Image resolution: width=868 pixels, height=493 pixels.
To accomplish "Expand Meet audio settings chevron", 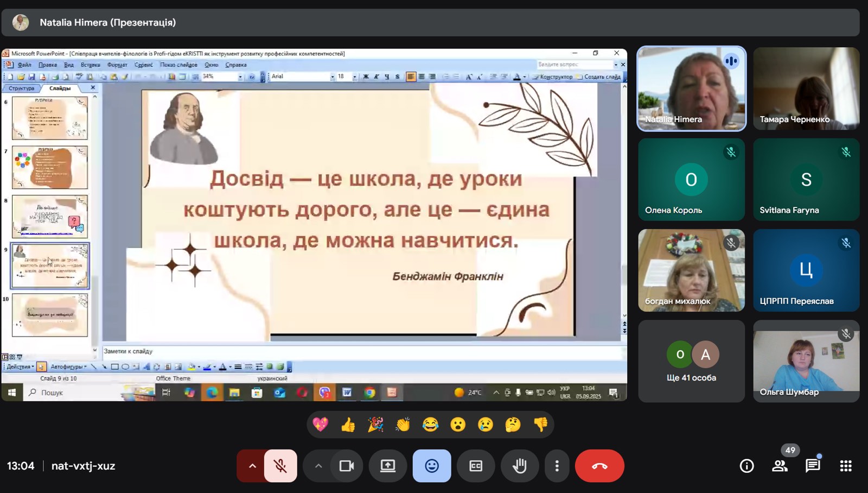I will (x=252, y=466).
